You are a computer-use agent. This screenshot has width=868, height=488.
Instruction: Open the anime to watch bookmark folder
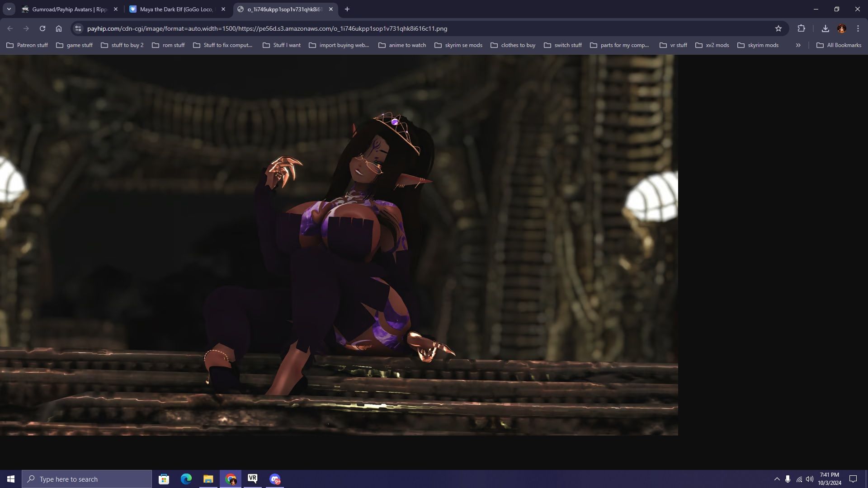pyautogui.click(x=402, y=45)
